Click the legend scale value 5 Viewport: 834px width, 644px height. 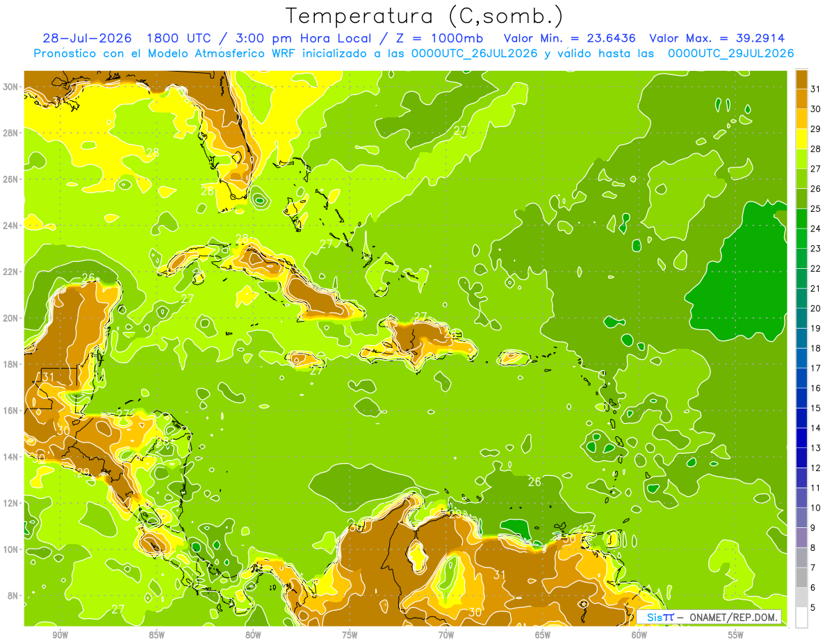(x=813, y=607)
